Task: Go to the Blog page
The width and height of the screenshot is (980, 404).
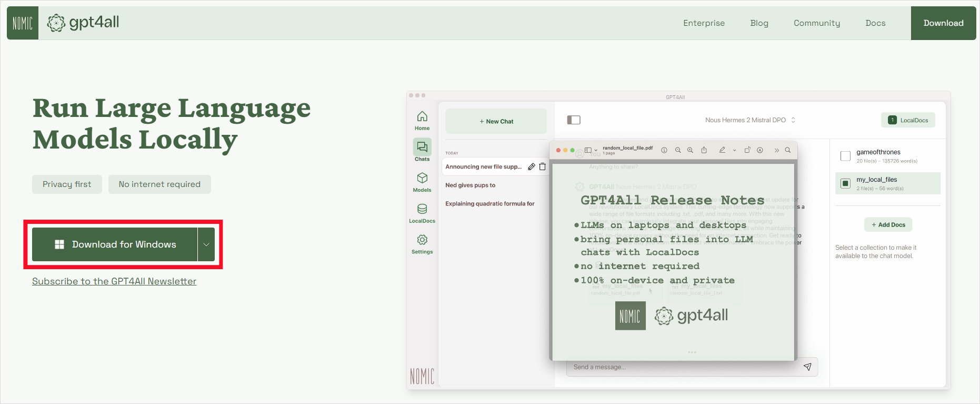Action: [759, 23]
